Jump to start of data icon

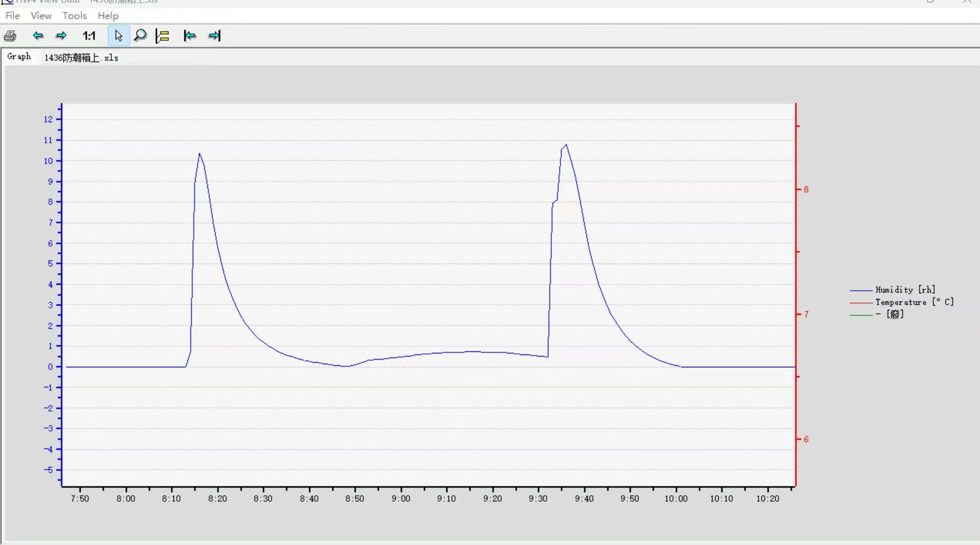(x=190, y=35)
